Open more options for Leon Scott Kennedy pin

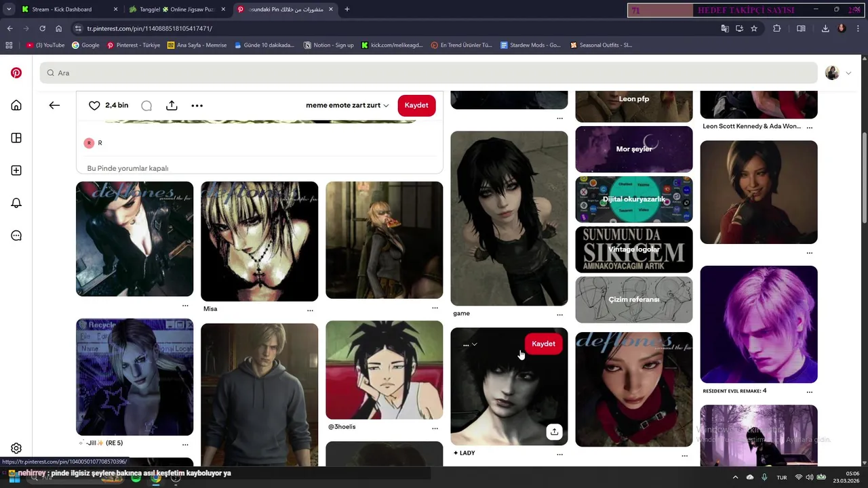pos(809,127)
